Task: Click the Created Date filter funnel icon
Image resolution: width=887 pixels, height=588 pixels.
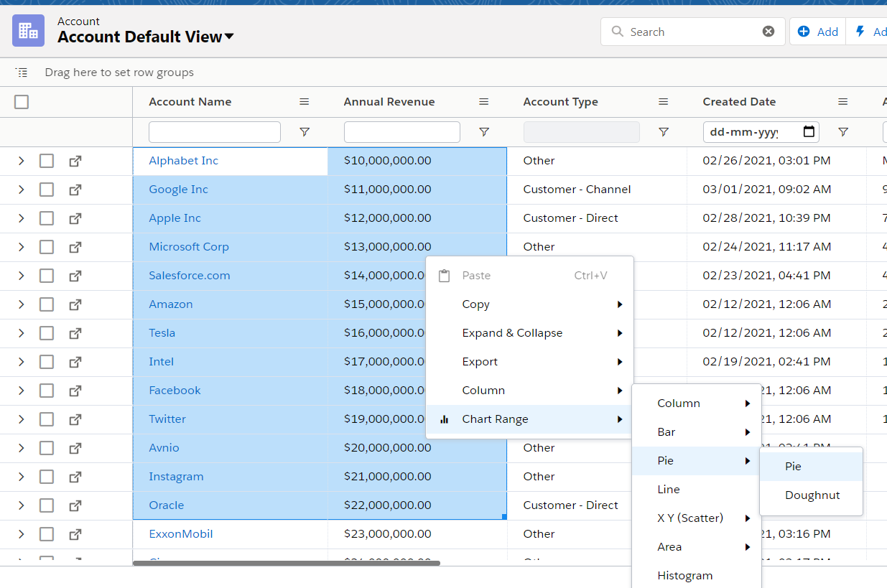Action: (843, 132)
